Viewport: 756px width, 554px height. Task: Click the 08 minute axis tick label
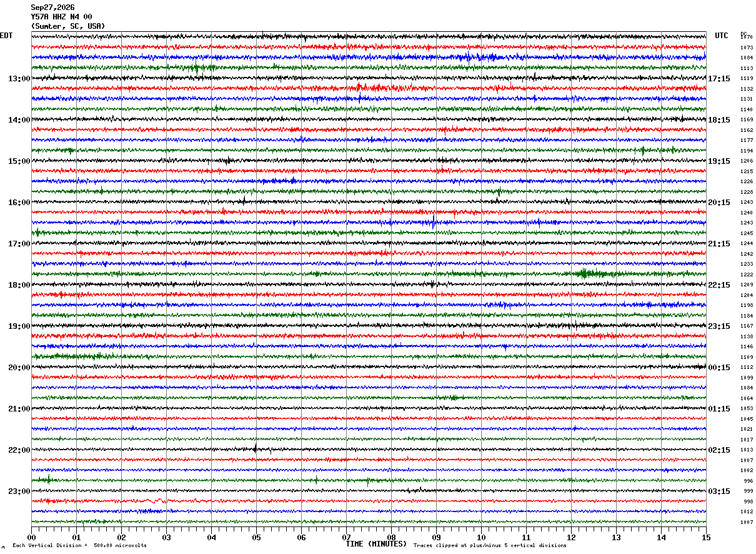click(392, 537)
